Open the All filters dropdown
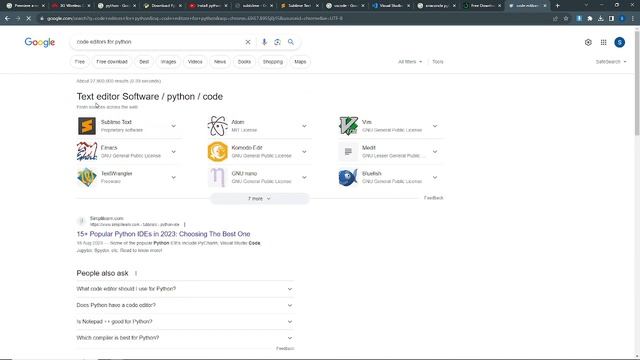Viewport: 640px width, 360px height. point(410,62)
